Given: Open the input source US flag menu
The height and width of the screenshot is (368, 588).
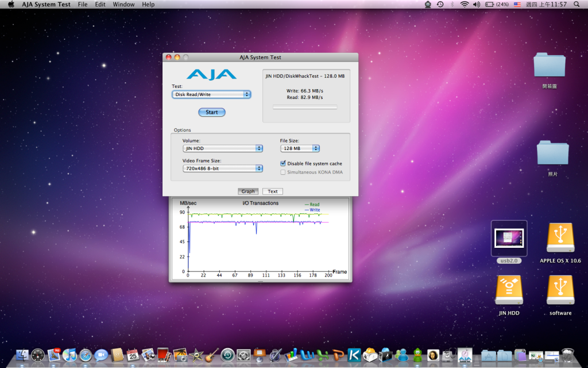Looking at the screenshot, I should click(517, 5).
